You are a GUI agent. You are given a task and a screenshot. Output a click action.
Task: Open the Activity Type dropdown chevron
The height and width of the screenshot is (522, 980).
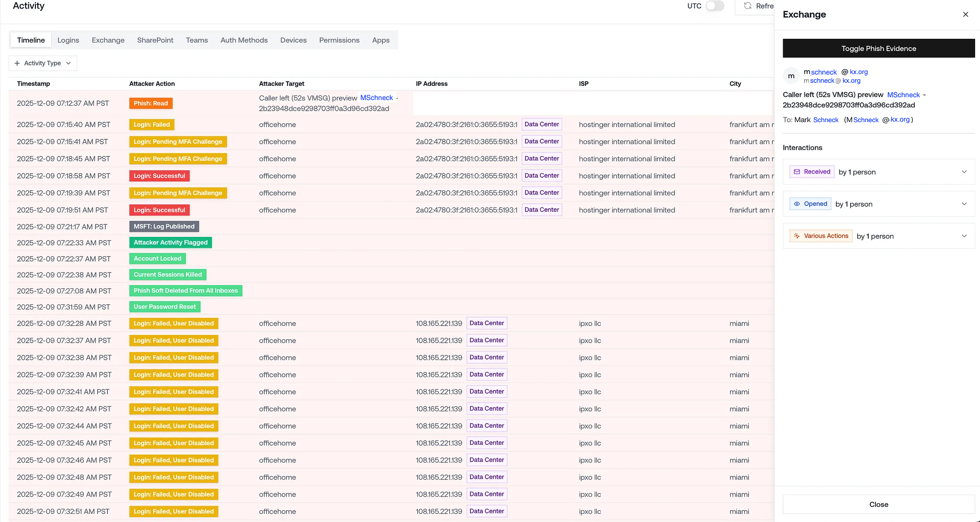point(68,63)
